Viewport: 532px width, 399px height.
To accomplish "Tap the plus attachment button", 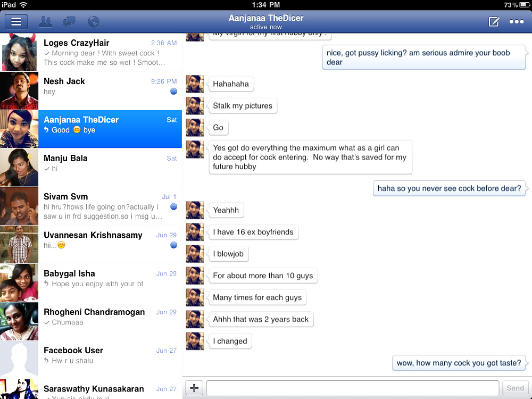I will (x=194, y=388).
